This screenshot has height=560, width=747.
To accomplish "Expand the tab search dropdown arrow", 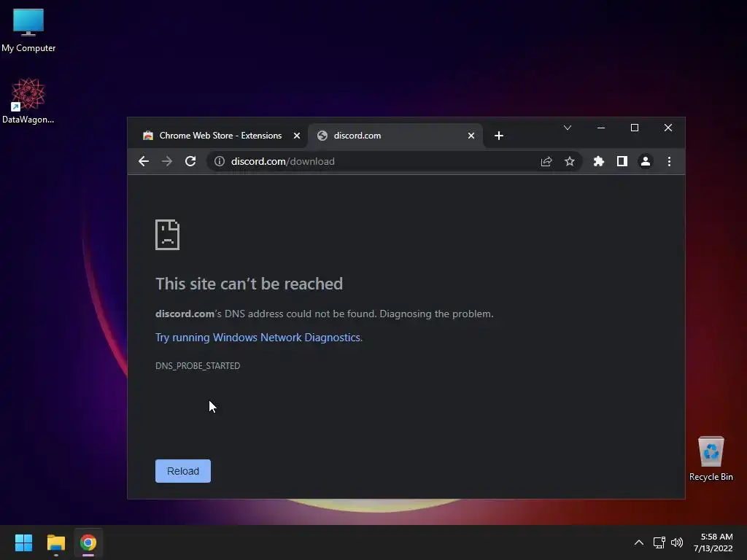I will coord(568,128).
